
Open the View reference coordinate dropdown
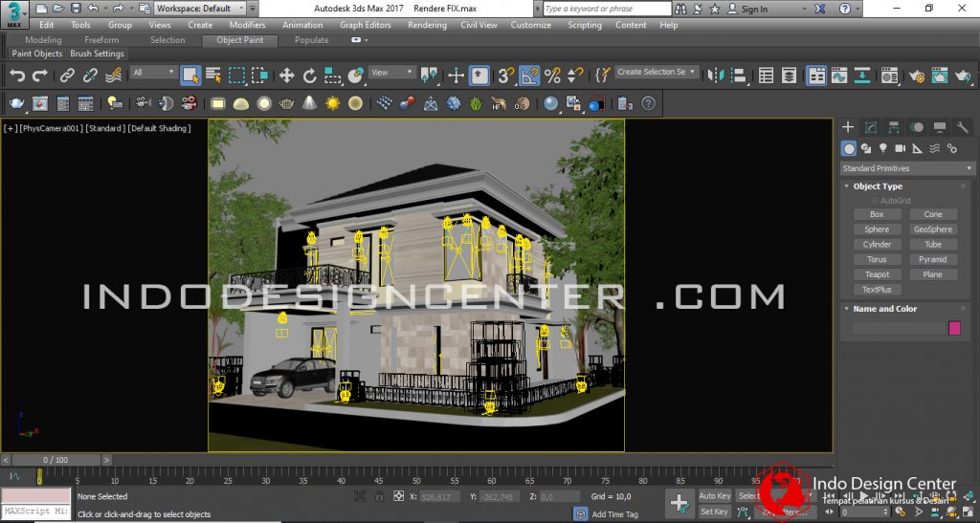pyautogui.click(x=391, y=73)
